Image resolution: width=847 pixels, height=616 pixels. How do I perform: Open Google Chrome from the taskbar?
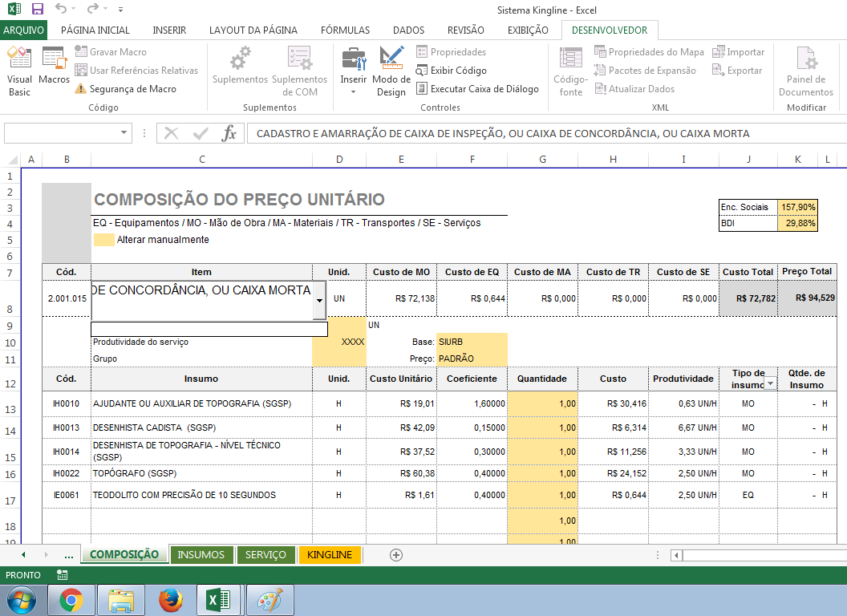71,600
